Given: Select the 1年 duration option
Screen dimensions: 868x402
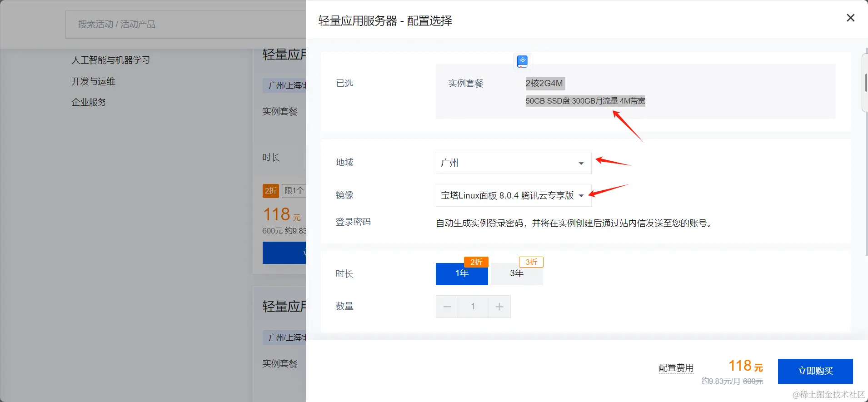Looking at the screenshot, I should click(x=462, y=273).
